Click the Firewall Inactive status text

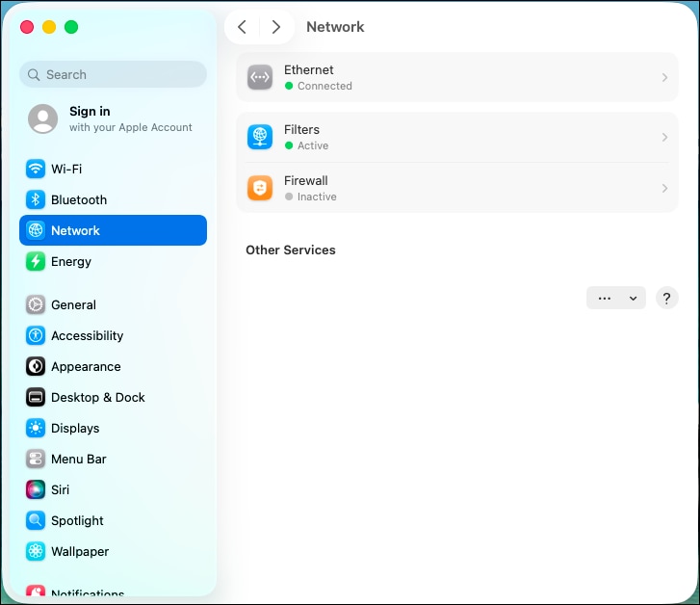317,197
